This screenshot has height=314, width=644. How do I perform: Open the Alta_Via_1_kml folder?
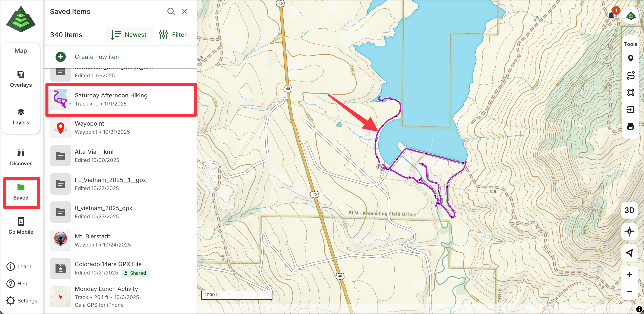[x=94, y=152]
